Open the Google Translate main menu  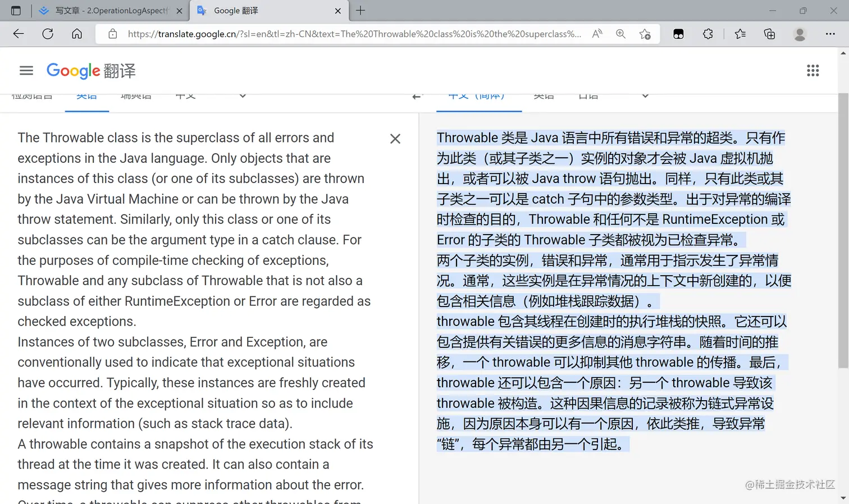tap(26, 70)
